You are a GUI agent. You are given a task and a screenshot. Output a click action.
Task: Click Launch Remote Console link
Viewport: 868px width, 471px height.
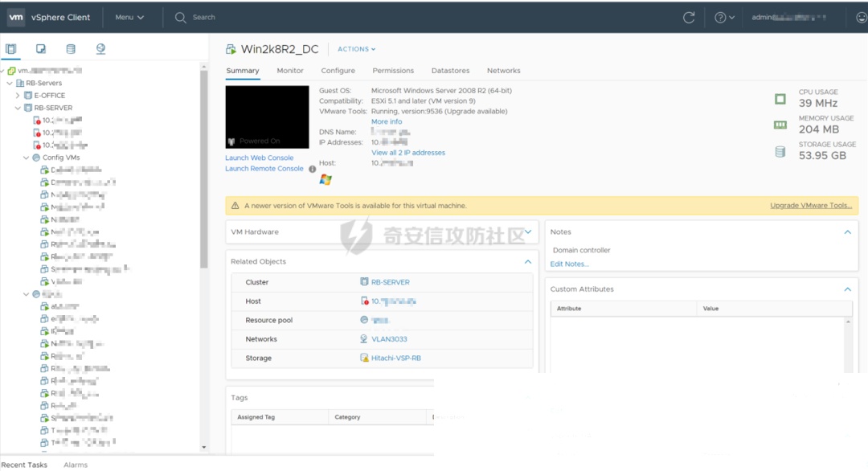(264, 168)
